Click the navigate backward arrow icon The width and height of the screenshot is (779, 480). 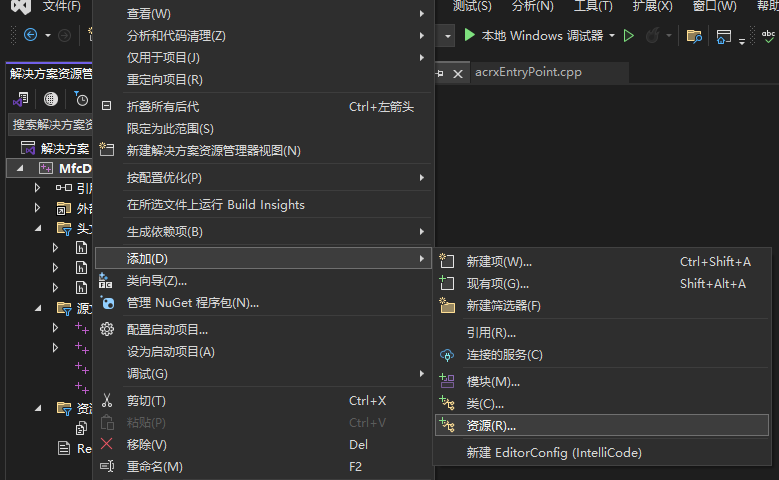point(30,35)
